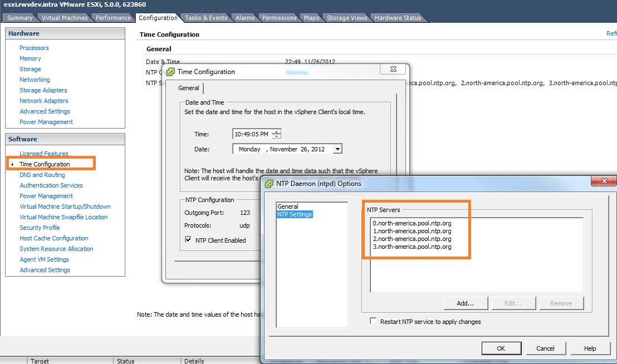Toggle the NTP Client Enabled checkbox
Screen dimensions: 617x364
(x=188, y=240)
